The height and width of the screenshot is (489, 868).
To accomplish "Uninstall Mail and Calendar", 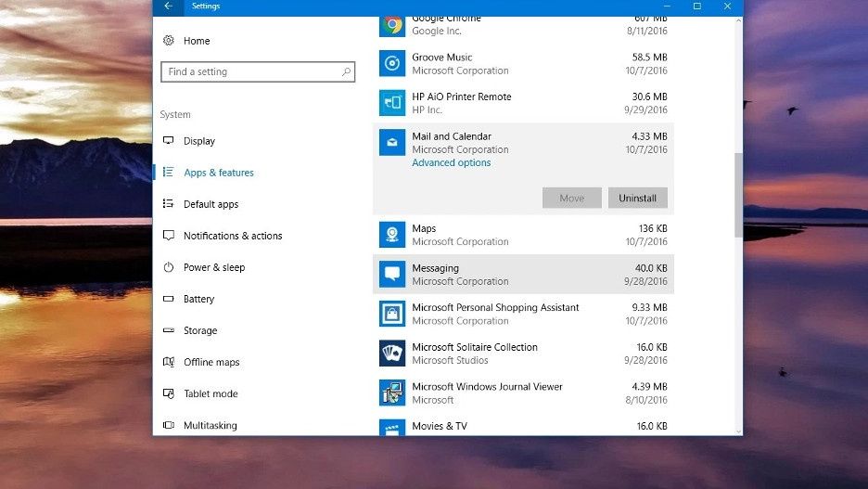I will point(638,198).
